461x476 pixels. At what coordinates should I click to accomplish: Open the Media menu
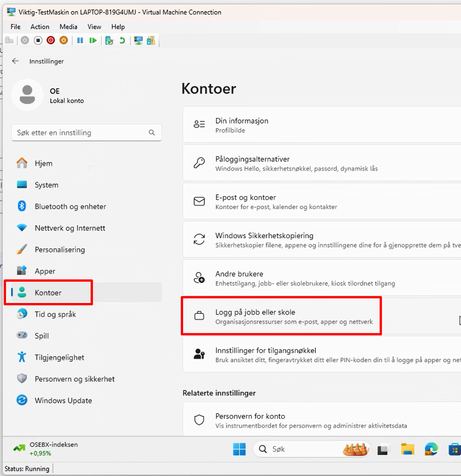click(68, 27)
